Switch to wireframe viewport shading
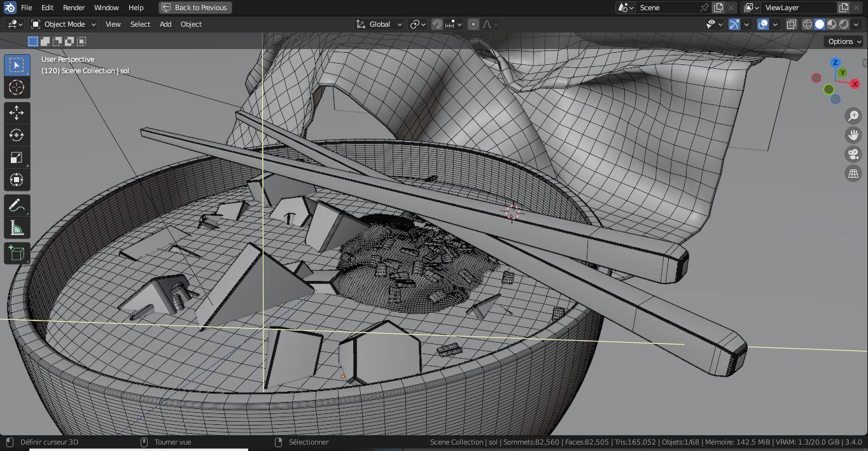This screenshot has height=451, width=868. pyautogui.click(x=808, y=24)
